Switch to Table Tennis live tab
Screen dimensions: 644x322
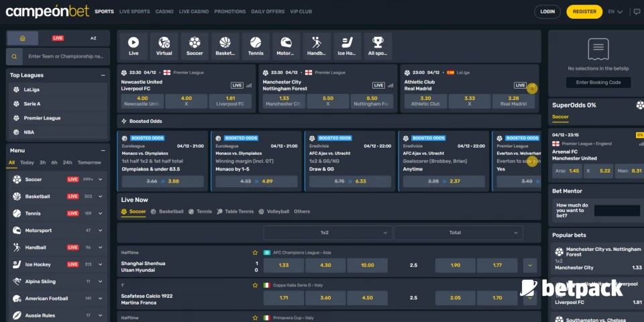(235, 211)
